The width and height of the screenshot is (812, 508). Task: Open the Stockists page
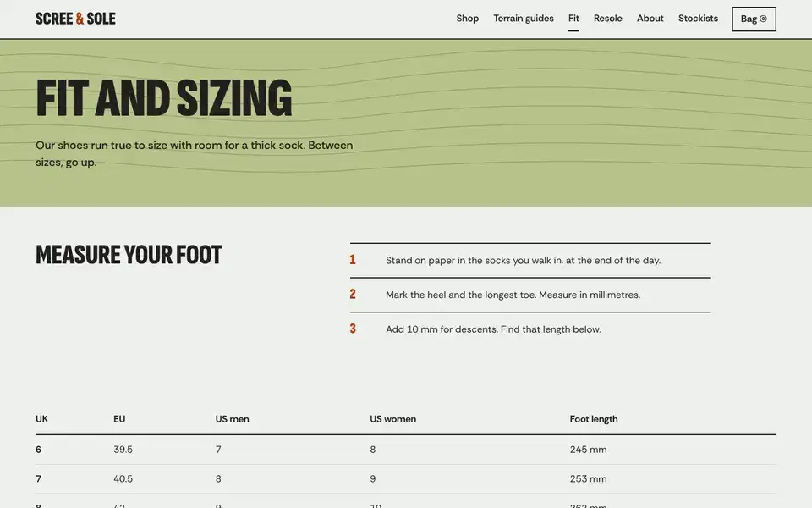pyautogui.click(x=698, y=19)
